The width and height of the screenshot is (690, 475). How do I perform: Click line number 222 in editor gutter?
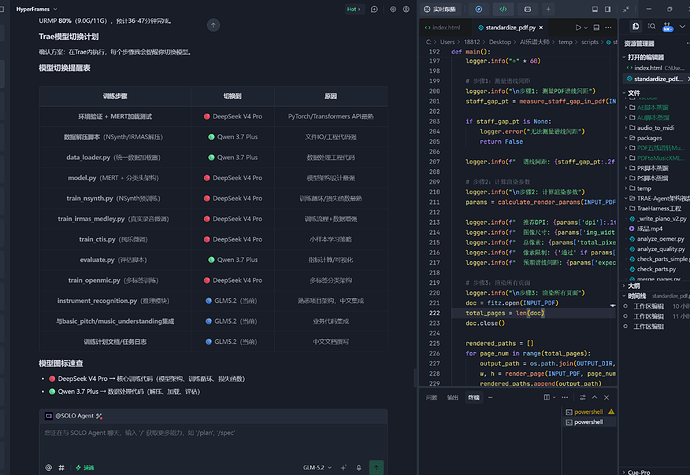pyautogui.click(x=434, y=313)
